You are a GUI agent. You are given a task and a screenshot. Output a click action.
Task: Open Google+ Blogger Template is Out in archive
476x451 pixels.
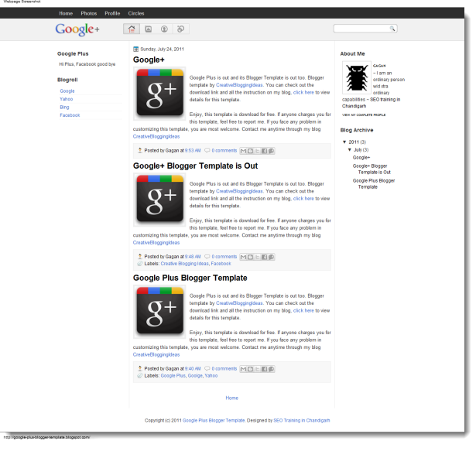pyautogui.click(x=372, y=169)
